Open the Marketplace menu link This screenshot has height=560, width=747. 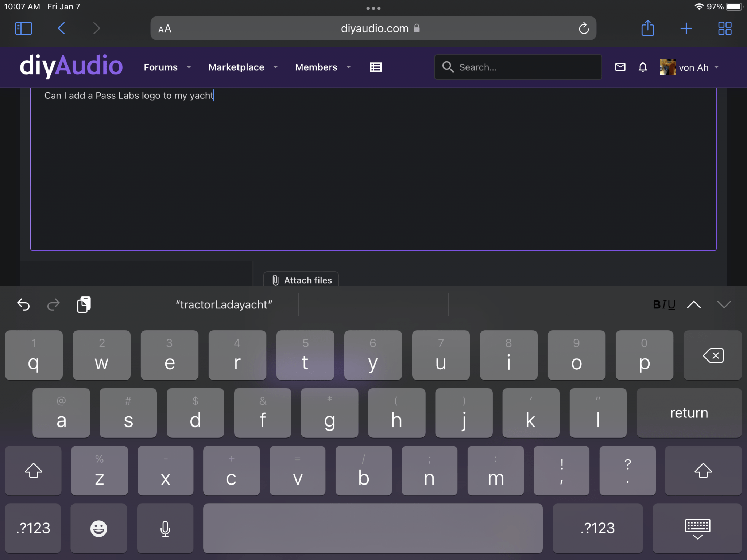236,67
